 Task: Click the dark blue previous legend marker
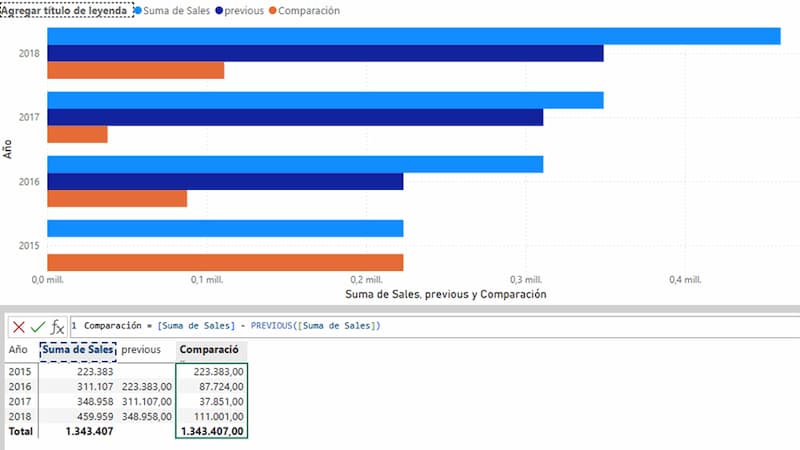(219, 11)
